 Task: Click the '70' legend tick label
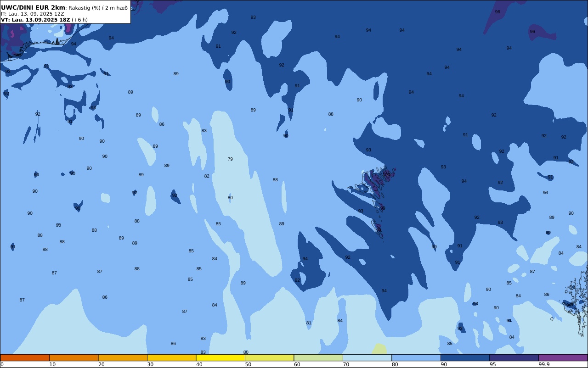[x=346, y=364]
